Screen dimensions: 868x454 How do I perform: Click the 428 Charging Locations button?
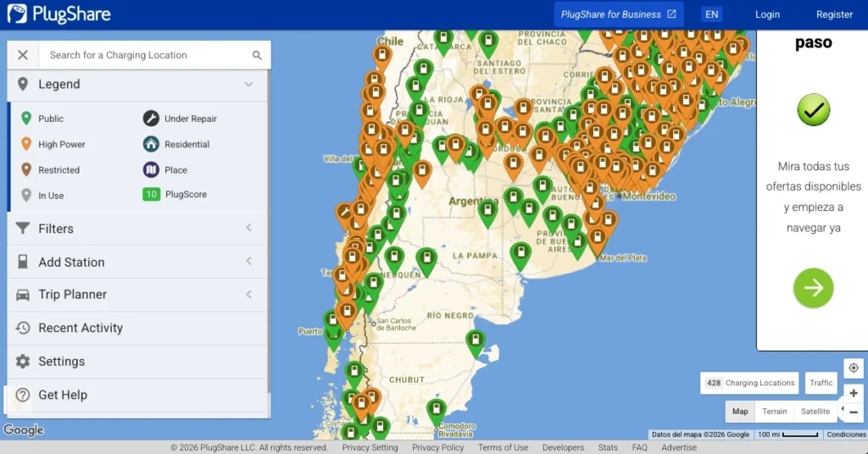tap(749, 383)
